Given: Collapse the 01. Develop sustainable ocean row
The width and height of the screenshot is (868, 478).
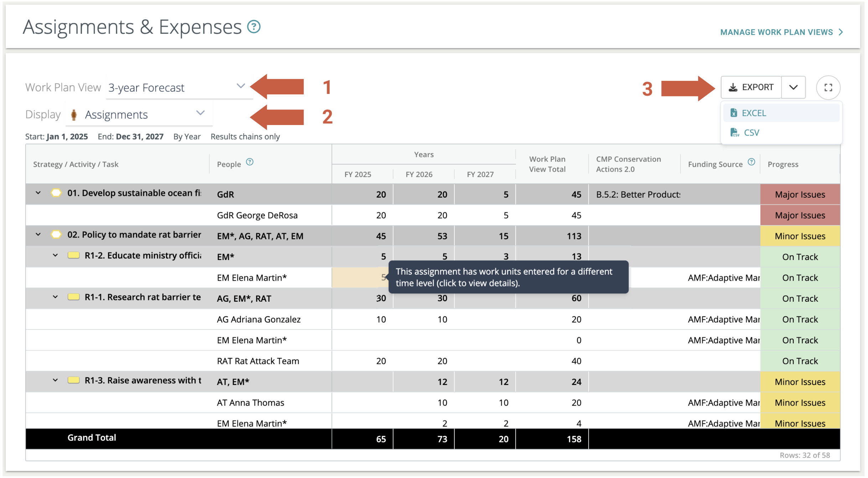Looking at the screenshot, I should pos(38,193).
